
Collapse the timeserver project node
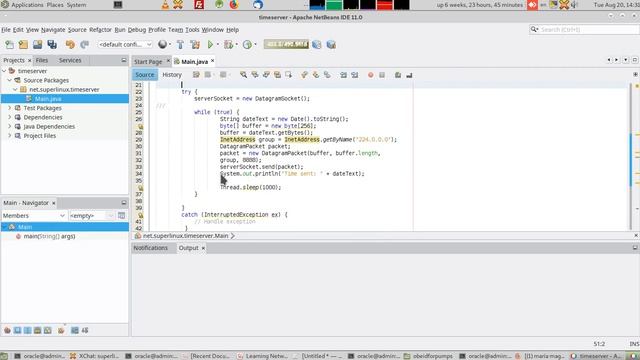[4, 71]
